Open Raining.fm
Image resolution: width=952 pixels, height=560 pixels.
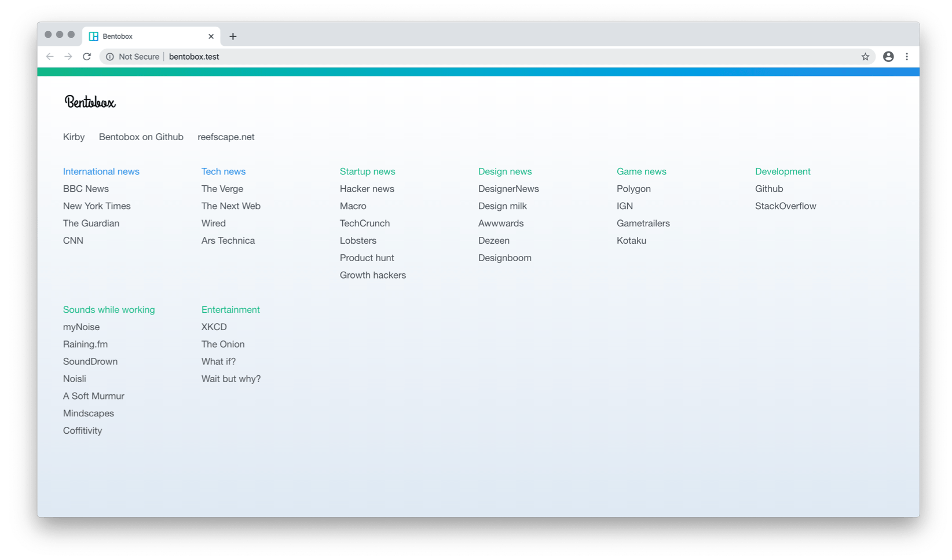tap(85, 345)
